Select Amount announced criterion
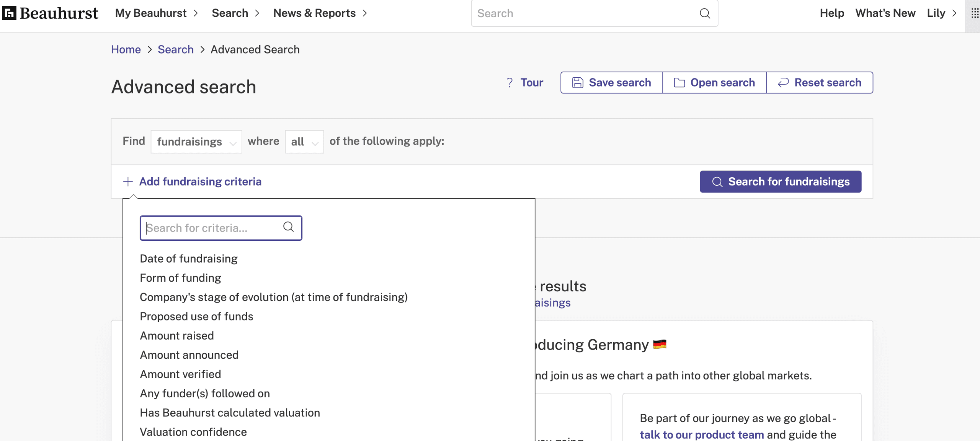 pyautogui.click(x=189, y=355)
